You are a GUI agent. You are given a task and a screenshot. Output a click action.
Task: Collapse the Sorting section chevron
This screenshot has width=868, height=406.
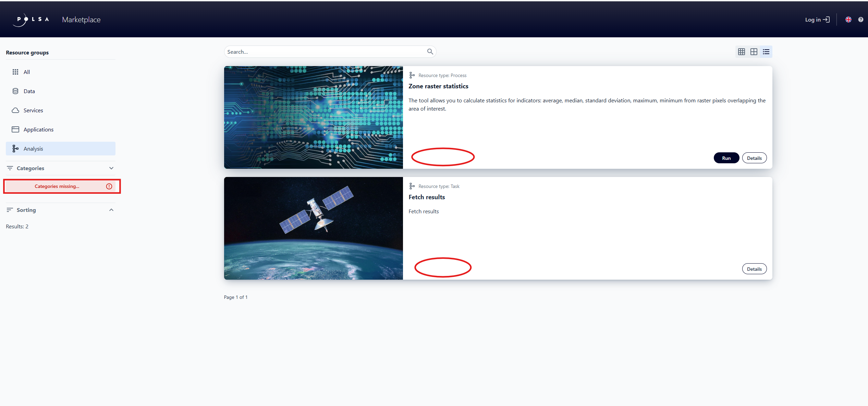111,210
